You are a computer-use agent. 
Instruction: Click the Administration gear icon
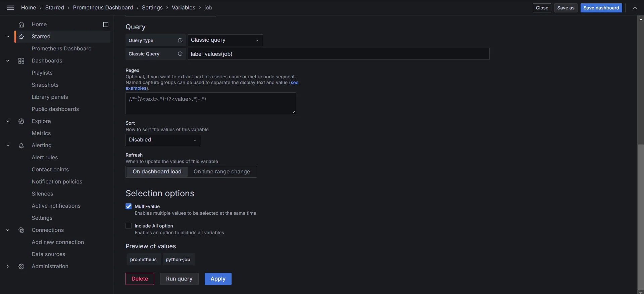click(x=21, y=266)
